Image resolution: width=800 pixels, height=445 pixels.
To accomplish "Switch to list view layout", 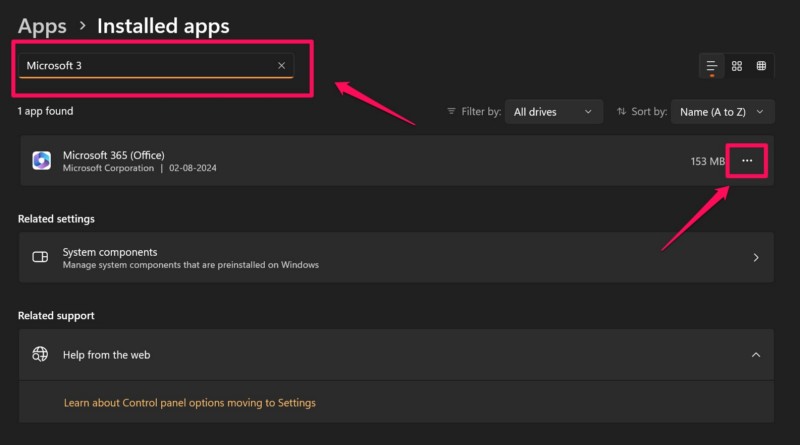I will [x=712, y=66].
